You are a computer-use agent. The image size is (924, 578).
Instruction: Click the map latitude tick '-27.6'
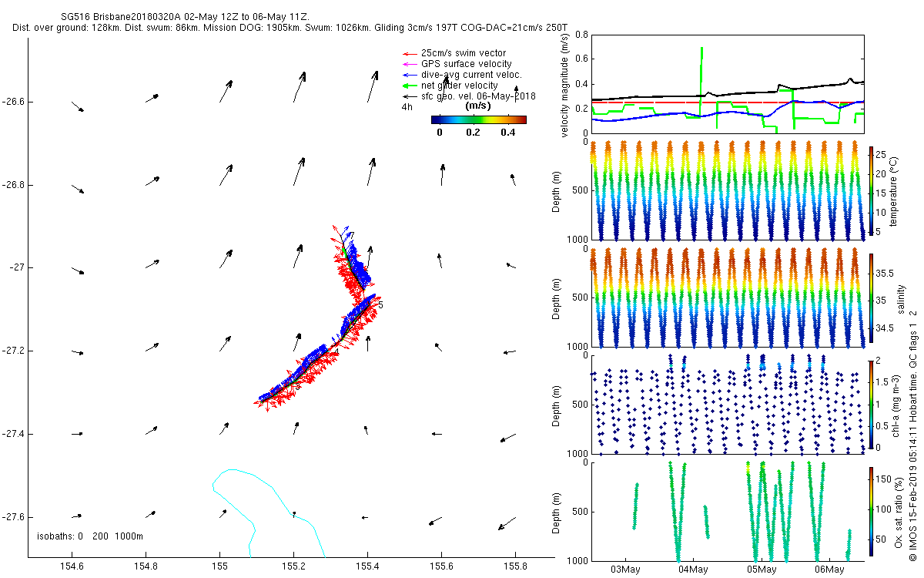(x=13, y=516)
